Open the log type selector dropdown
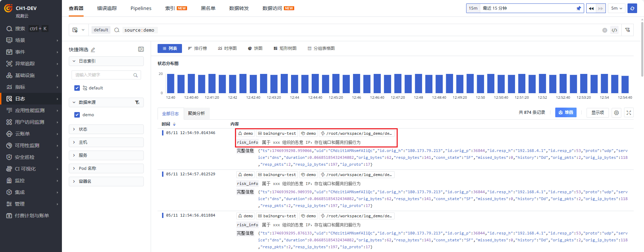The width and height of the screenshot is (644, 252). [78, 30]
